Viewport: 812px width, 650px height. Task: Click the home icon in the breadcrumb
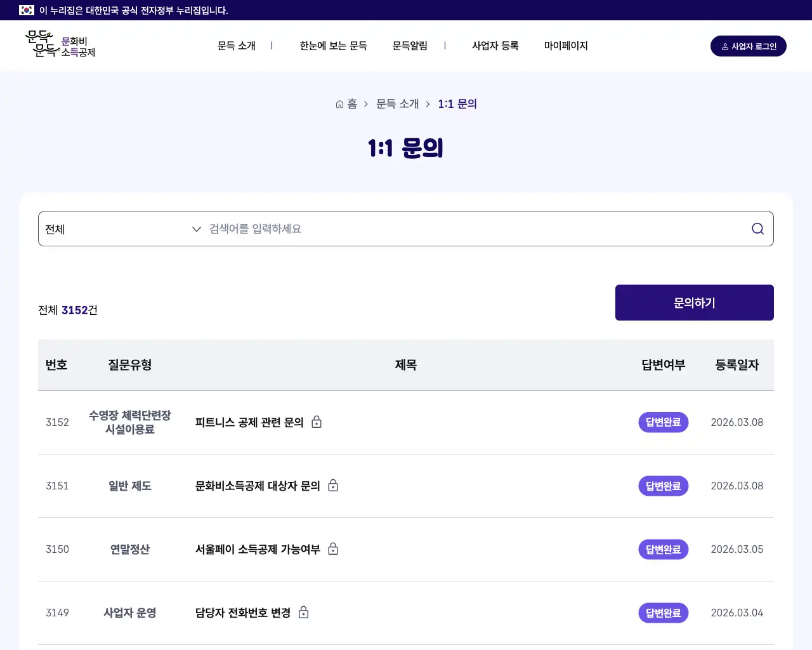click(339, 103)
